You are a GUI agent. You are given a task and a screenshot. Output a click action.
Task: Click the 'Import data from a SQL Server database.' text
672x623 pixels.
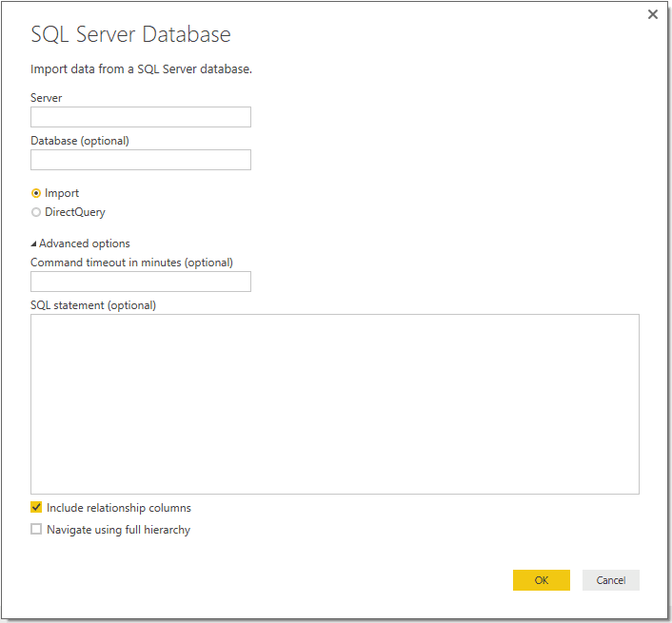point(141,68)
